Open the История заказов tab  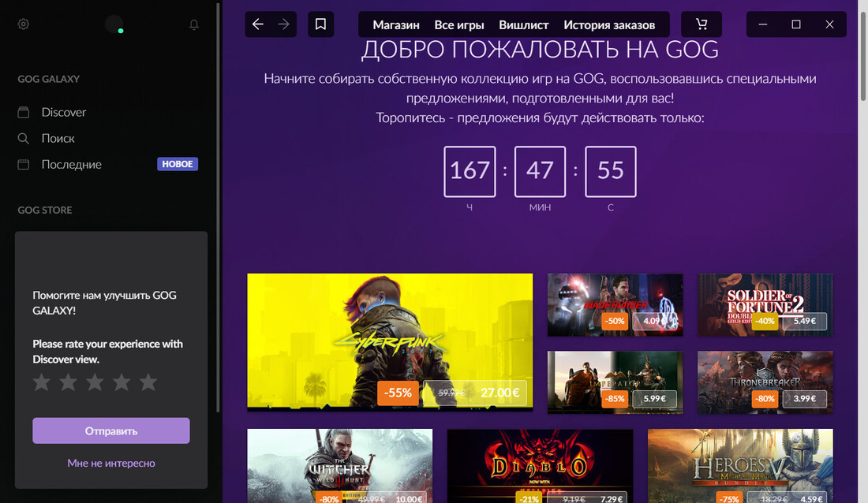[x=609, y=25]
